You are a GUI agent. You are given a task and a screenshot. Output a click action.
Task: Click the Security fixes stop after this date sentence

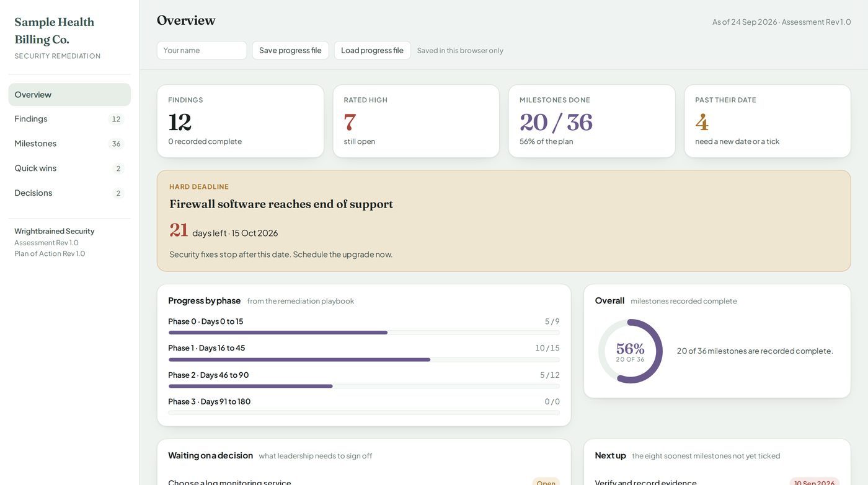(281, 255)
